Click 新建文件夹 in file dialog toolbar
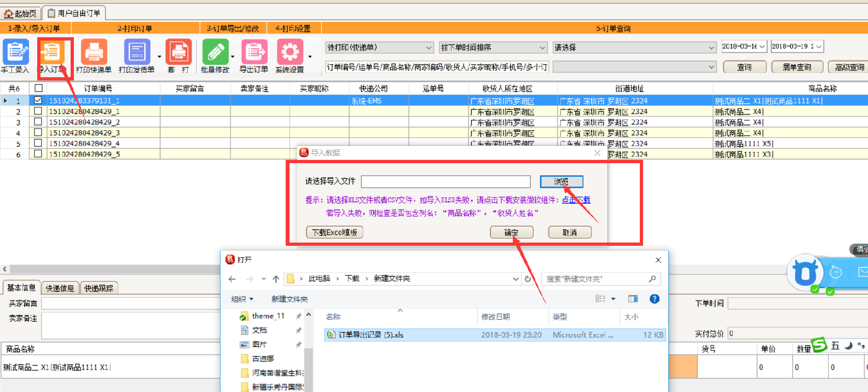This screenshot has height=392, width=868. [290, 299]
